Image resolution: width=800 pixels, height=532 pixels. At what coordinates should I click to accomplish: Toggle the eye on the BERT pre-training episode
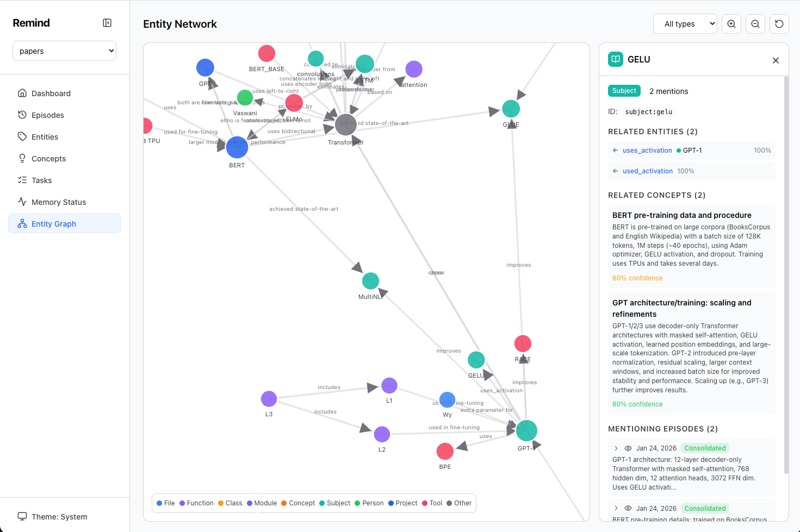(628, 508)
